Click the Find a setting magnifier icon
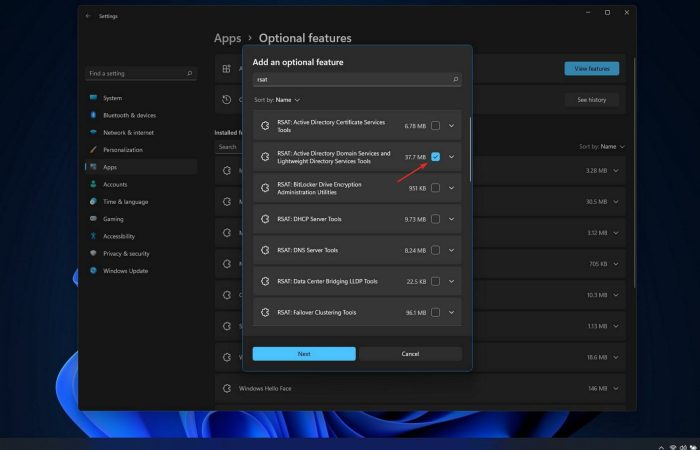The image size is (700, 450). coord(189,73)
